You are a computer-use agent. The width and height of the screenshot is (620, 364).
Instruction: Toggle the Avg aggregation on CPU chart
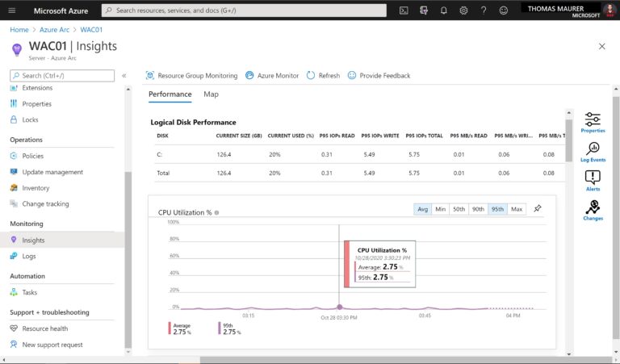(423, 209)
